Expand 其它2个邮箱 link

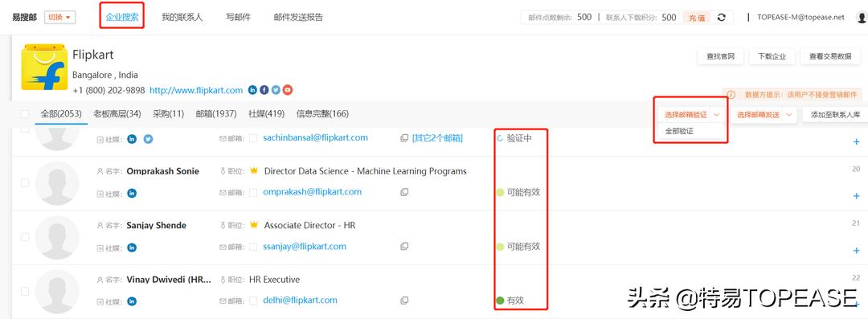pos(437,138)
